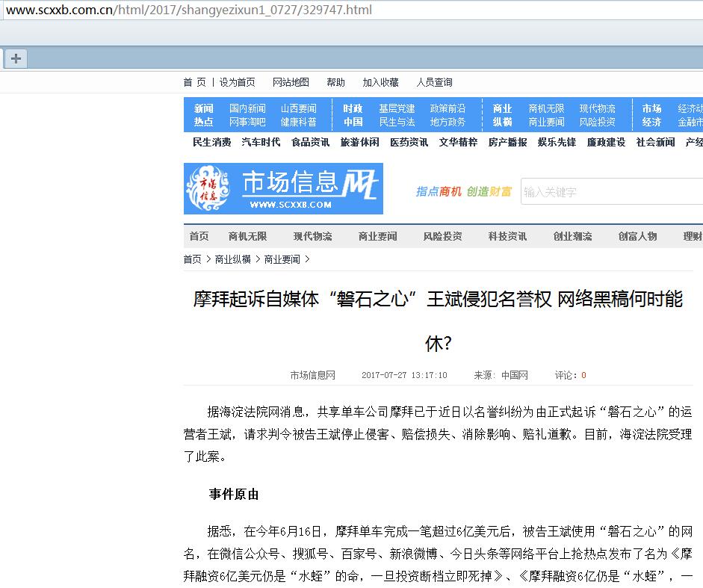This screenshot has height=588, width=703.
Task: Open the 评论: 0 comment count
Action: pyautogui.click(x=570, y=375)
